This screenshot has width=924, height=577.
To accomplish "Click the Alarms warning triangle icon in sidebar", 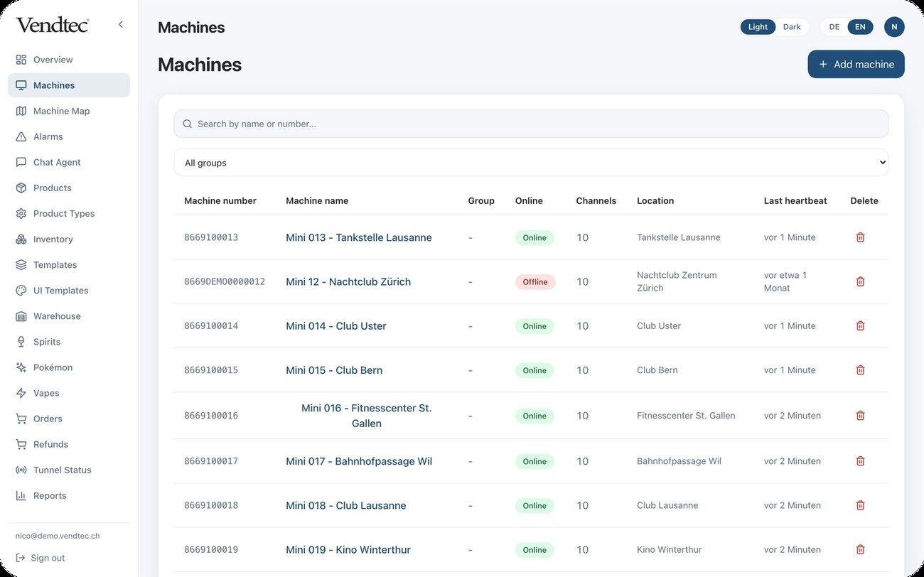I will (21, 136).
